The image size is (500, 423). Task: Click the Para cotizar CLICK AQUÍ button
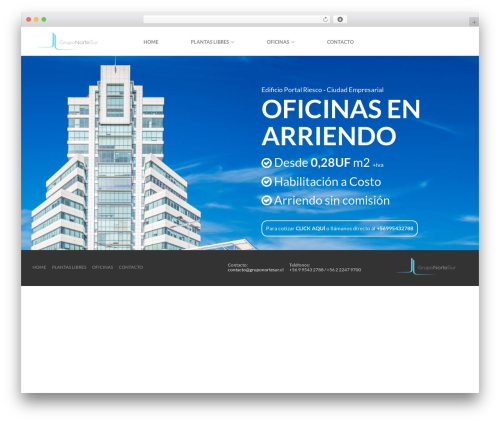339,228
